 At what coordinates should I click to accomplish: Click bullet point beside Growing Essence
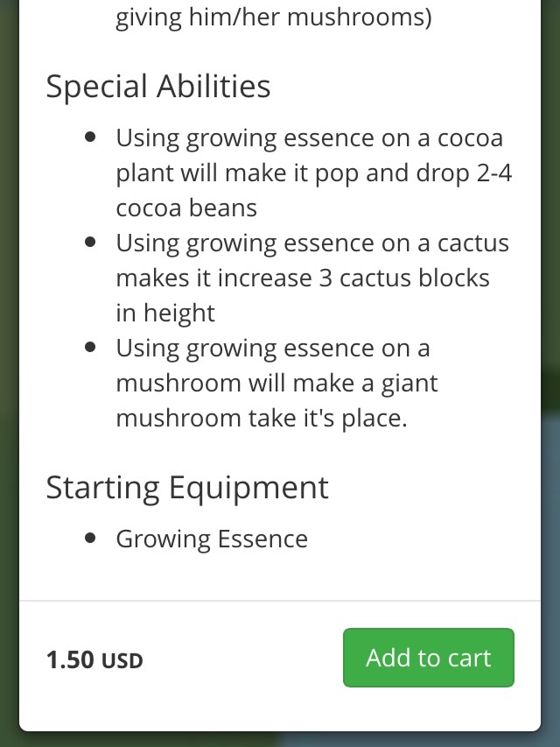pyautogui.click(x=90, y=539)
